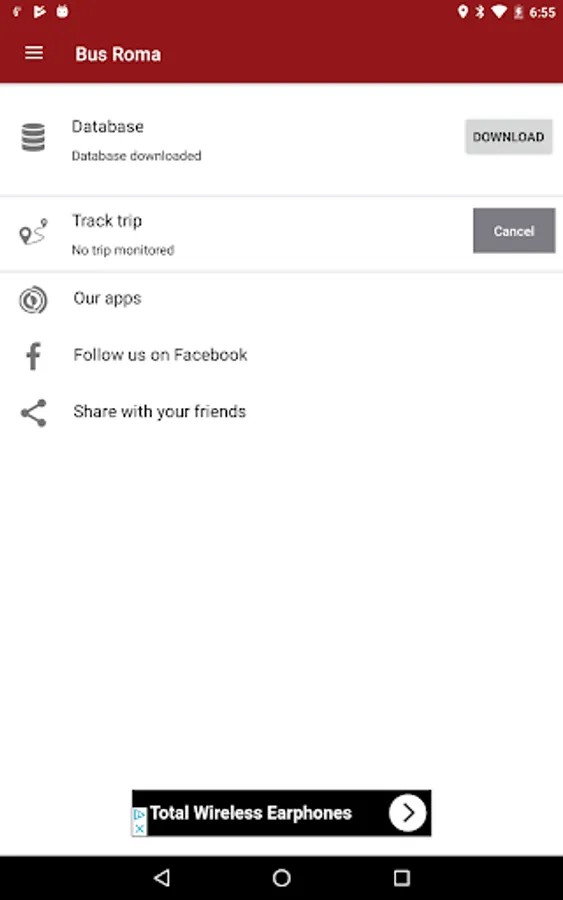Cancel the tracked trip
This screenshot has height=900, width=563.
click(x=514, y=231)
